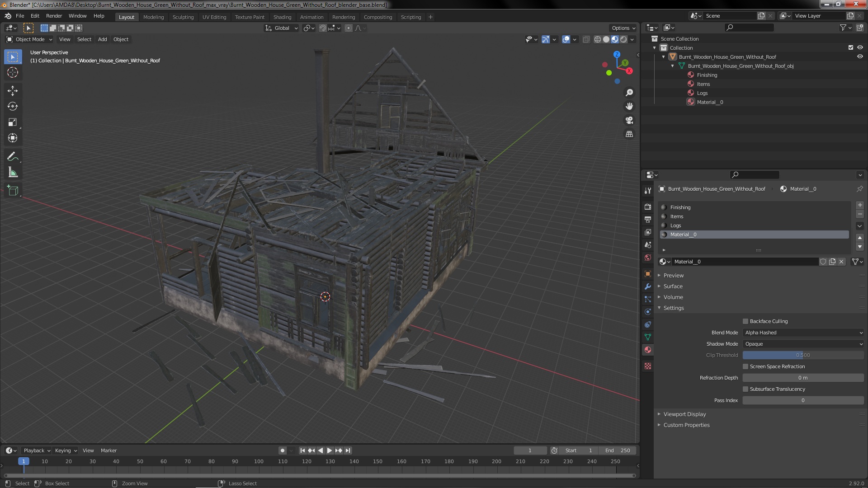Collapse the Settings panel
Image resolution: width=868 pixels, height=488 pixels.
coord(673,308)
